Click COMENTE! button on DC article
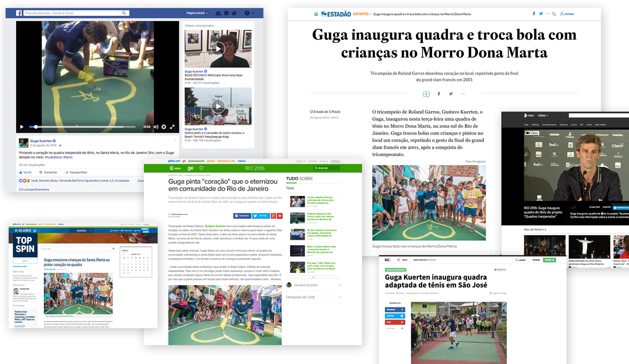Screen dimensions: 629x364 point(500,270)
